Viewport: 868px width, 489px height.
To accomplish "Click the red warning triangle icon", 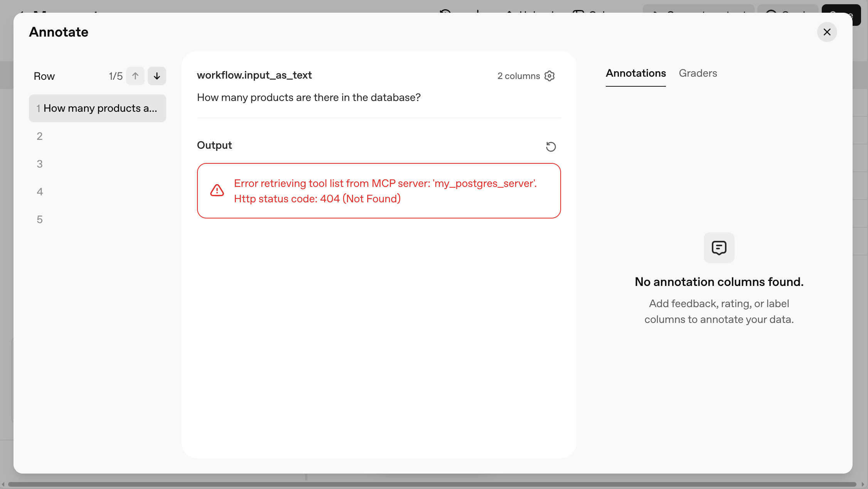I will tap(217, 190).
